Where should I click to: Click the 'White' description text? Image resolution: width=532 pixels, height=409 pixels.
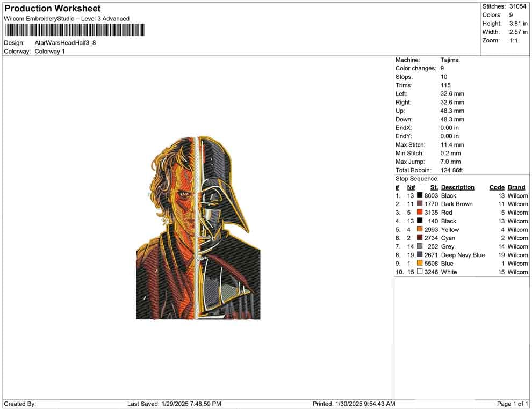449,272
